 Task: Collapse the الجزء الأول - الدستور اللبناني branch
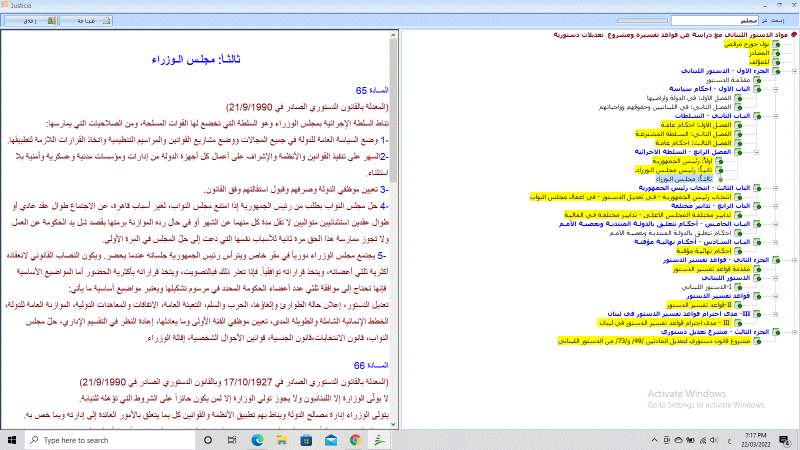794,71
